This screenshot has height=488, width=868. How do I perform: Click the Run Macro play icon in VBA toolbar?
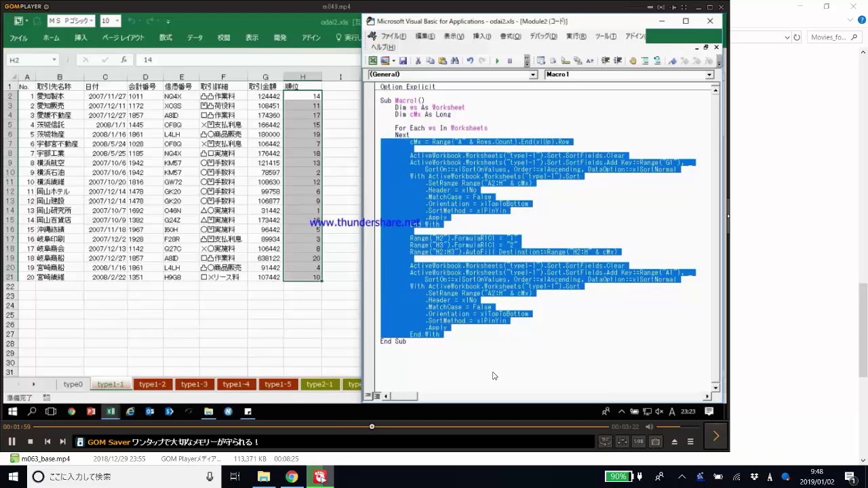[x=497, y=61]
